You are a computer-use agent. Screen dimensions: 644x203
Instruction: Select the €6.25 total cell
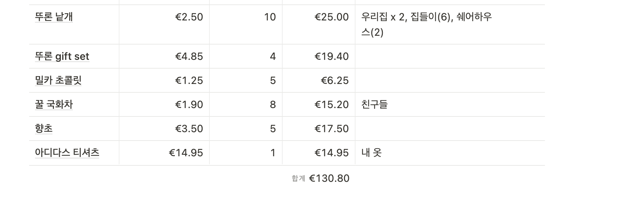(334, 81)
